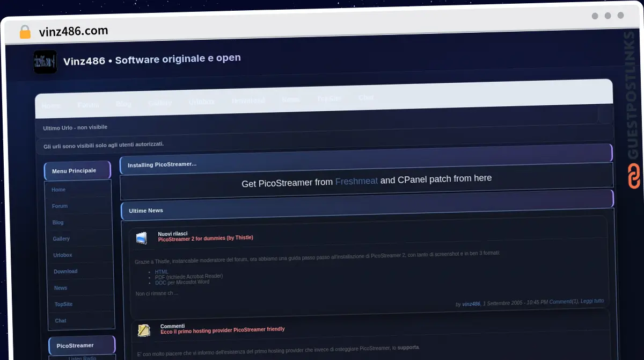Follow the Freshmeat link
644x360 pixels.
tap(356, 182)
